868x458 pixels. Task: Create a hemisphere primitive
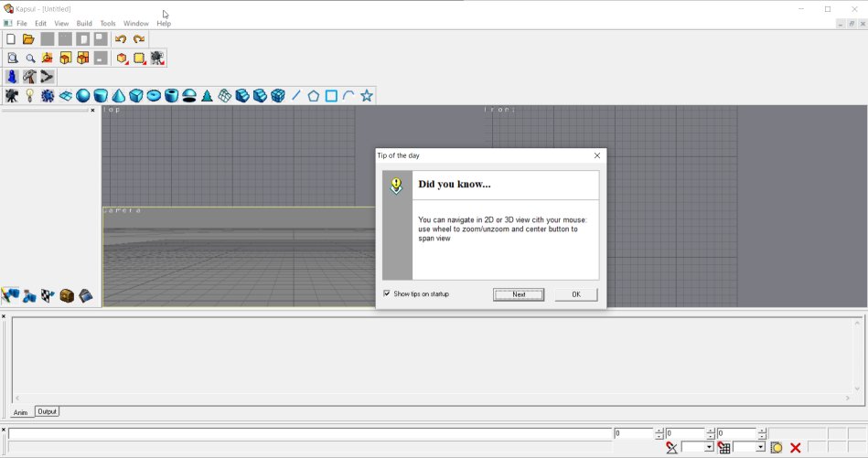(189, 96)
